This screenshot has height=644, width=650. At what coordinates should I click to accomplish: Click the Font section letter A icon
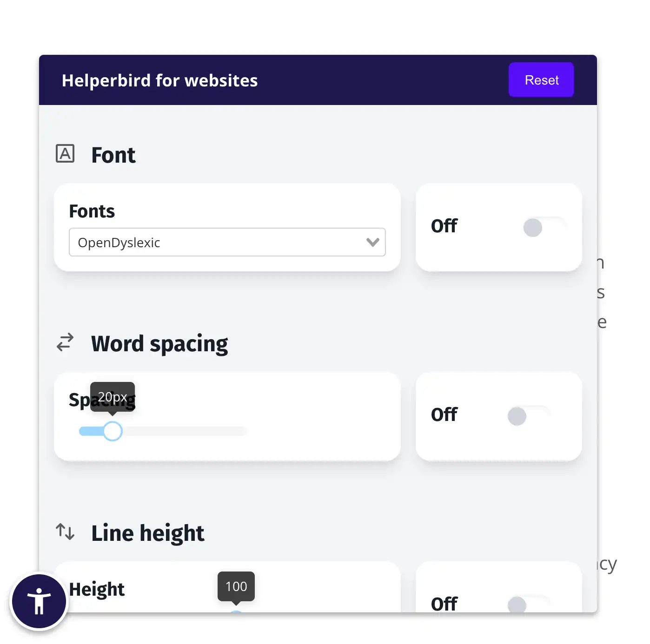click(65, 153)
